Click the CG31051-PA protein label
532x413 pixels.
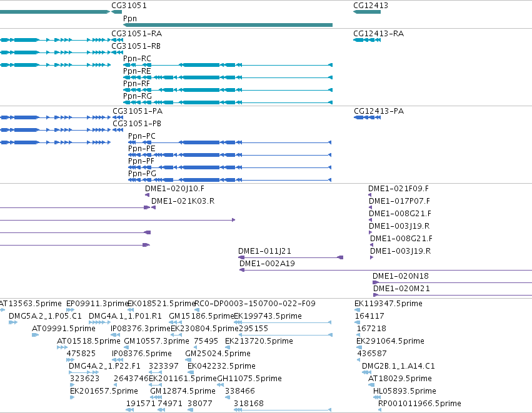(138, 111)
